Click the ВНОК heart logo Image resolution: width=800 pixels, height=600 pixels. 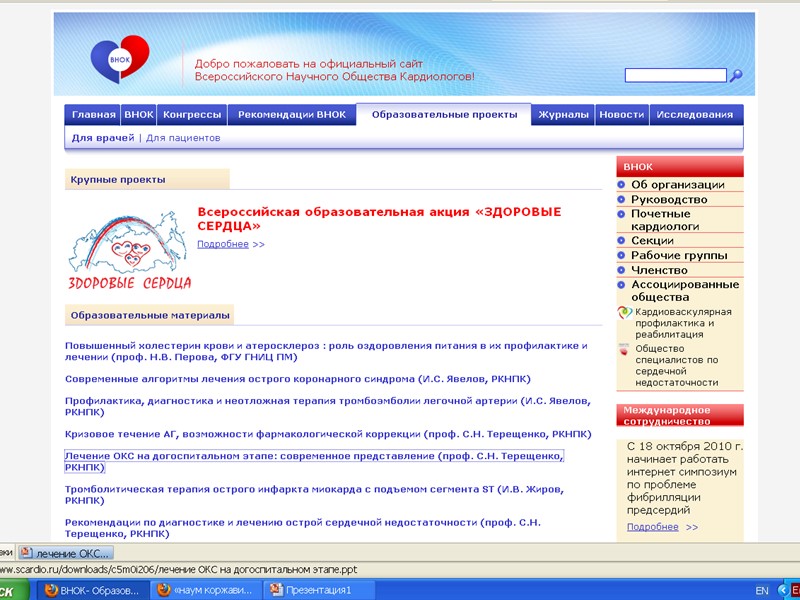point(120,59)
